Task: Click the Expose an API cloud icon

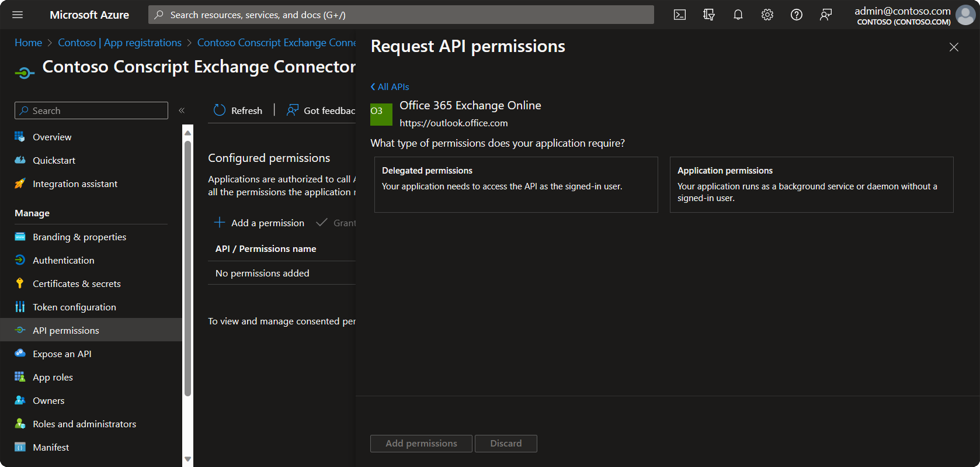Action: (x=20, y=354)
